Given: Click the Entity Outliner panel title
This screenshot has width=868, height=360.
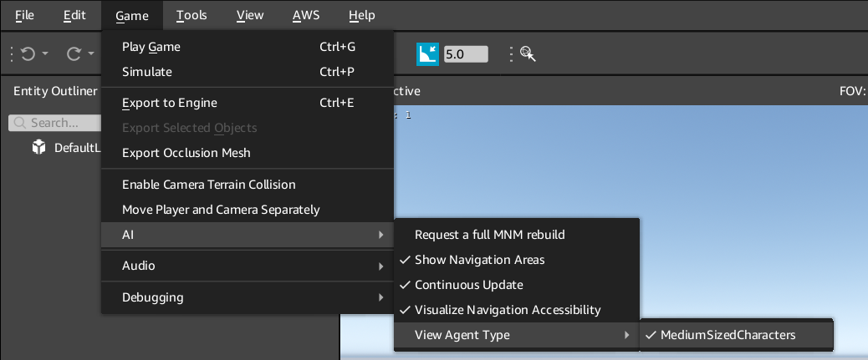Looking at the screenshot, I should tap(55, 91).
